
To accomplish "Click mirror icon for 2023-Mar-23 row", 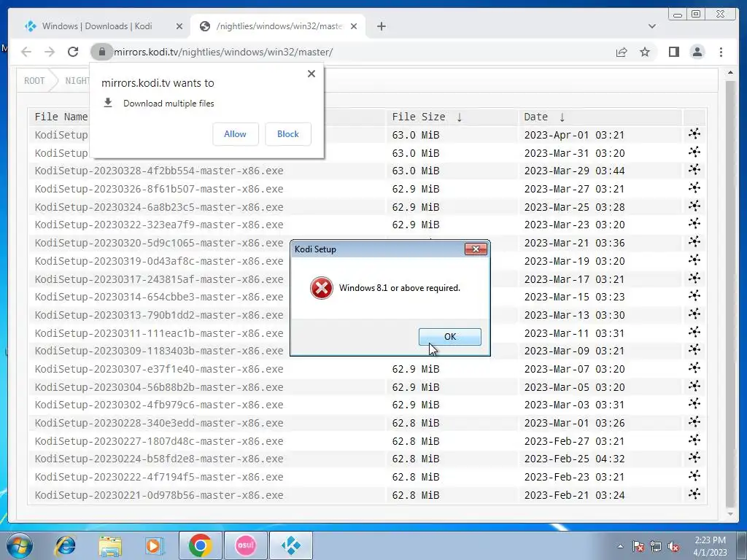I will [x=694, y=223].
